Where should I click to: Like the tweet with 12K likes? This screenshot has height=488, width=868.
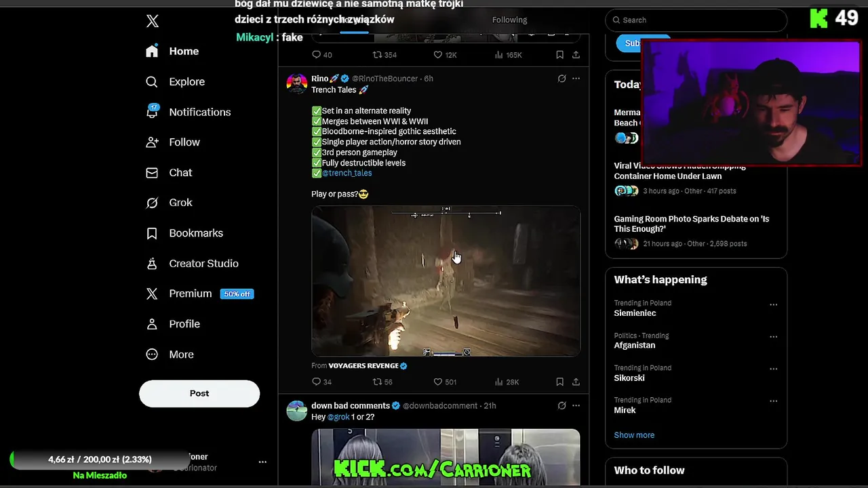(x=445, y=55)
